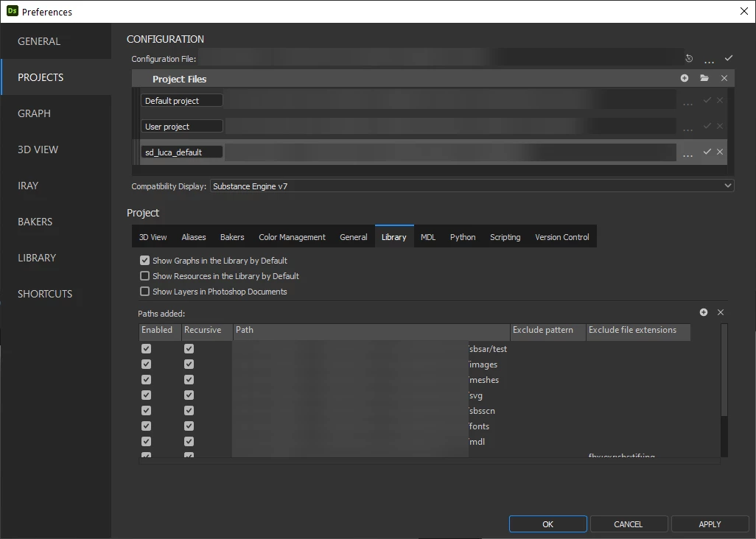Add a new project file entry
The image size is (756, 539).
(x=685, y=78)
